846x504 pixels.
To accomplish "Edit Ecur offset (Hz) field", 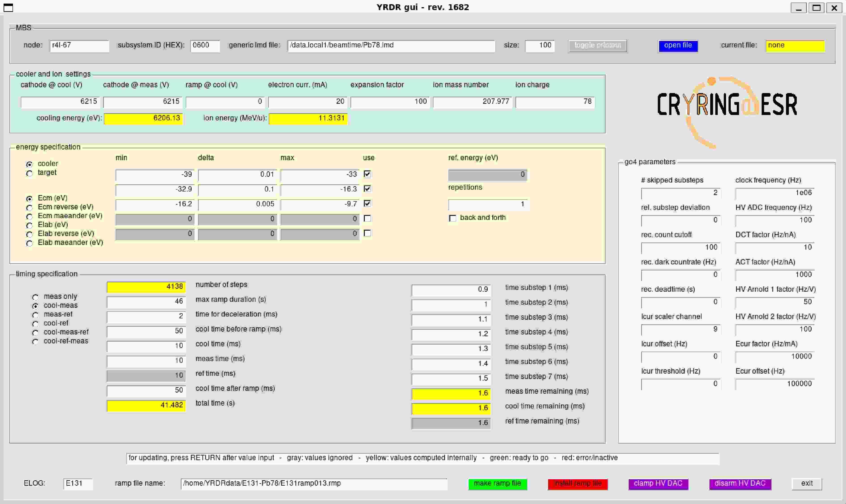I will [x=775, y=385].
